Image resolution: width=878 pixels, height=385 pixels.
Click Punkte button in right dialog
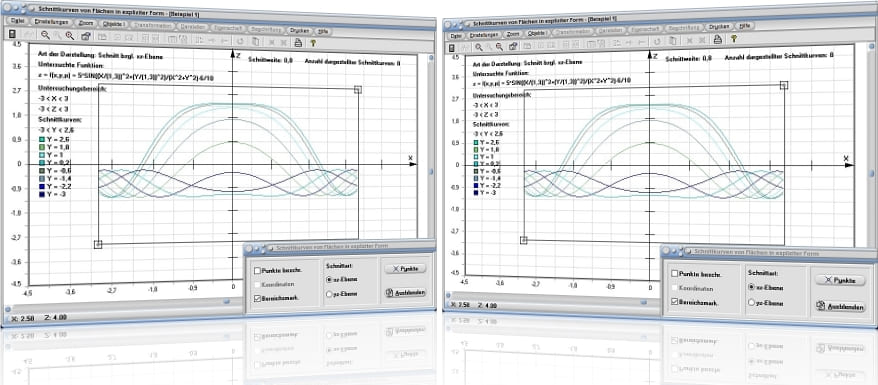pos(840,280)
